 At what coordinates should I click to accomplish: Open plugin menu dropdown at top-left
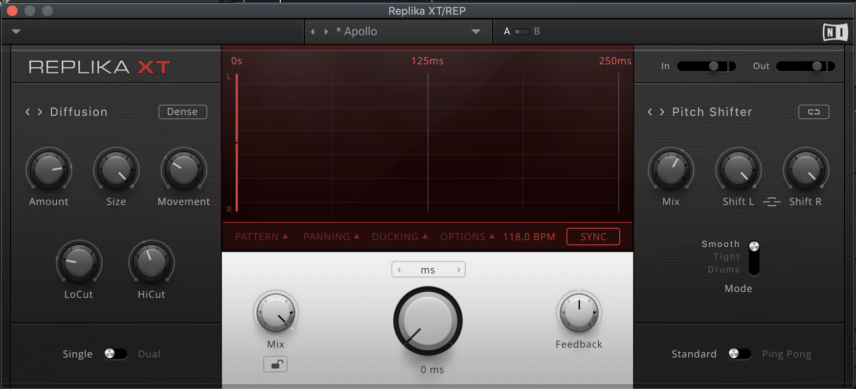(x=16, y=32)
